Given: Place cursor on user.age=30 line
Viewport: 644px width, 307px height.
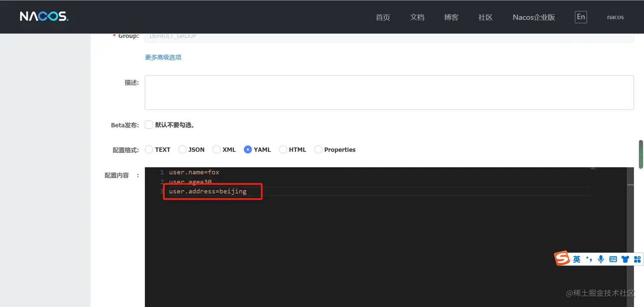Looking at the screenshot, I should pyautogui.click(x=190, y=182).
